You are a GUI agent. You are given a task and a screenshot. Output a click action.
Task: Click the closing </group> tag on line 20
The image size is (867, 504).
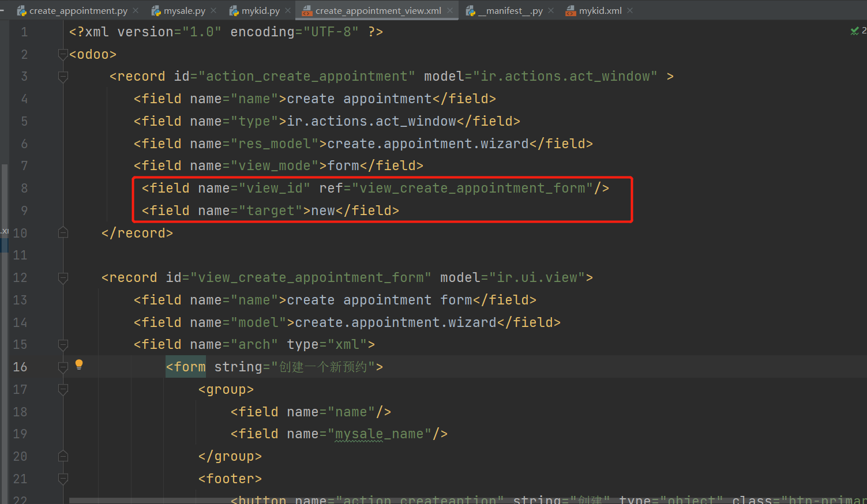(230, 456)
